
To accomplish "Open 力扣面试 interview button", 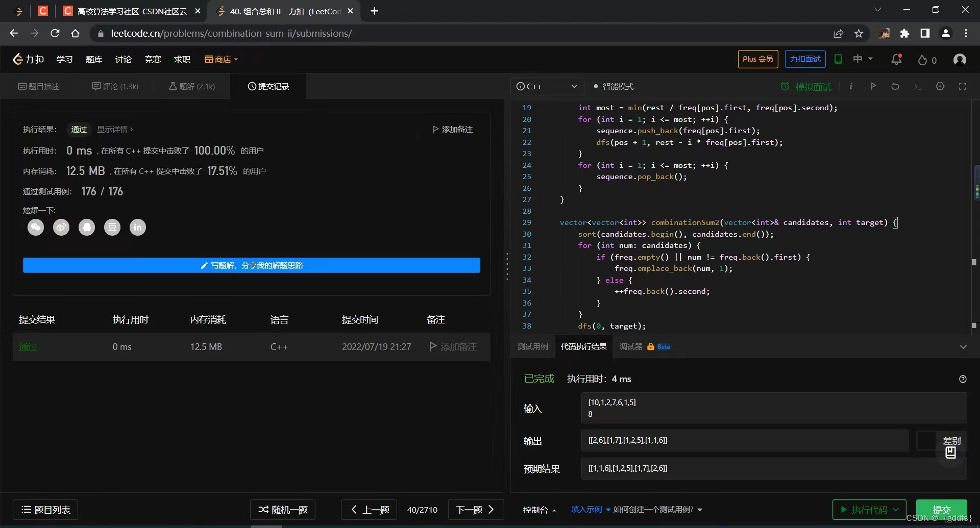I will (x=805, y=59).
